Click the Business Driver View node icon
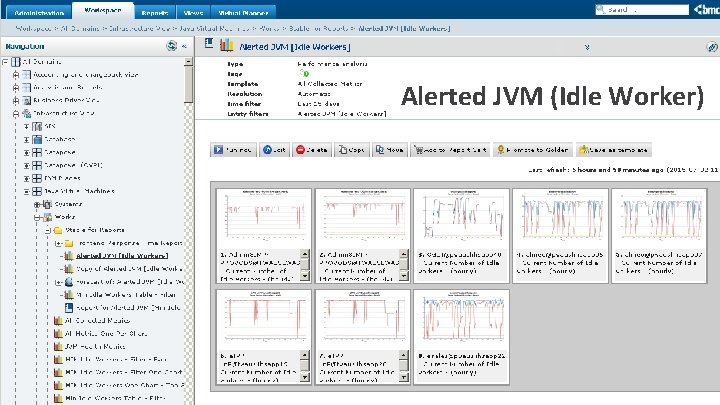 (x=27, y=100)
